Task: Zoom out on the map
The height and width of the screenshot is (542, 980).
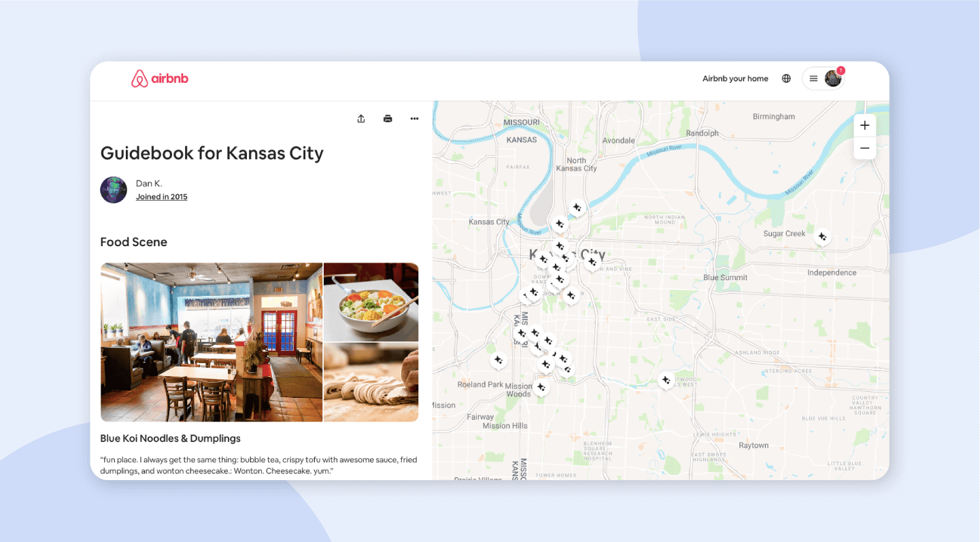Action: [x=864, y=148]
